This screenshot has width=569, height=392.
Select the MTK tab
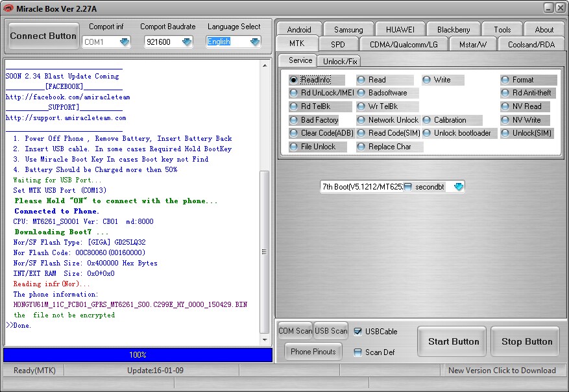point(297,43)
